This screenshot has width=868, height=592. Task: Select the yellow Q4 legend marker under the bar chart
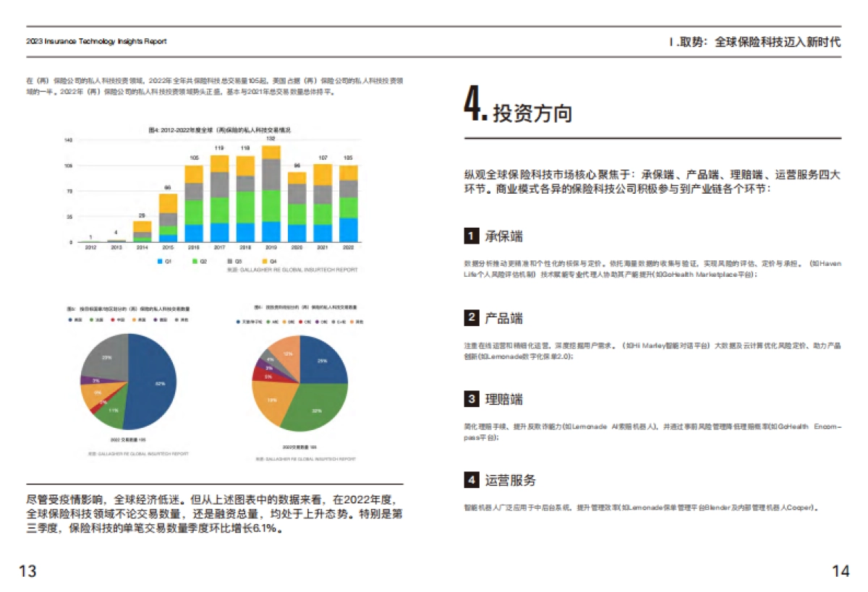pos(264,261)
